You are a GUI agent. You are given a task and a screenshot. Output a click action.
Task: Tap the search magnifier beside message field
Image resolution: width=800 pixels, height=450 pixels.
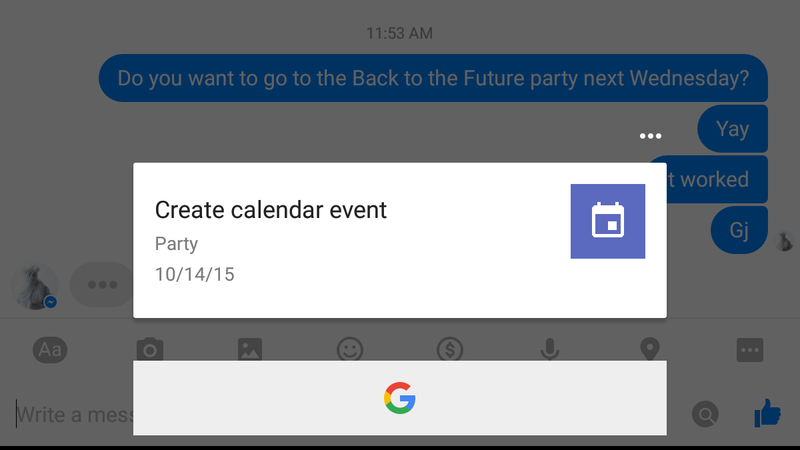point(706,414)
